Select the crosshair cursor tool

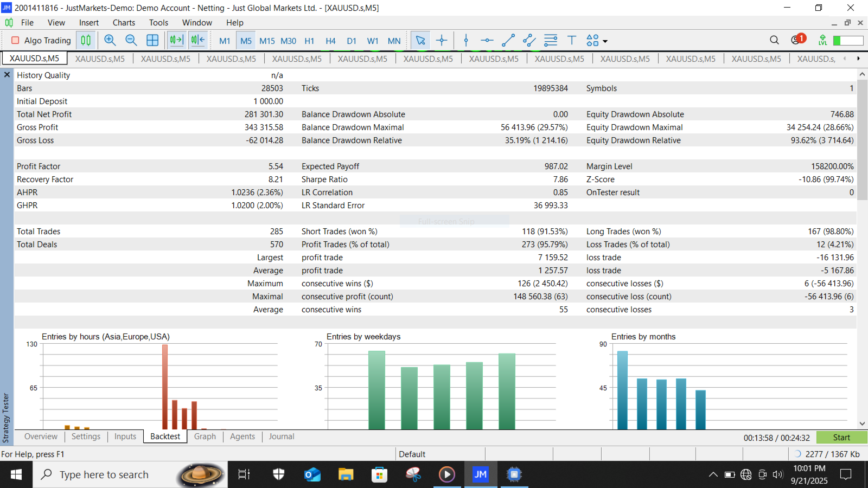pos(442,40)
